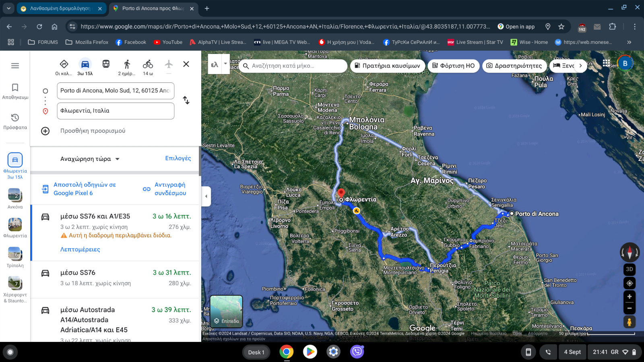
Task: Open the Φλωρεντία 3ω 15λ recent directions shortcut
Action: [x=15, y=166]
